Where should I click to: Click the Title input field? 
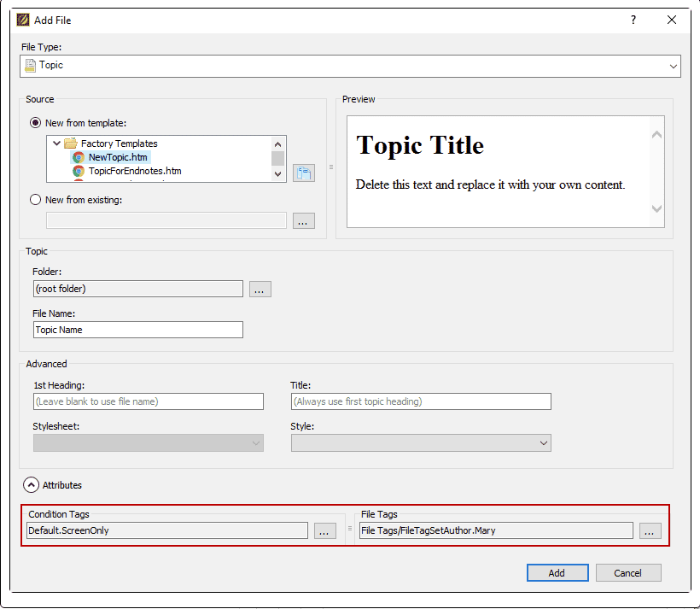[421, 401]
